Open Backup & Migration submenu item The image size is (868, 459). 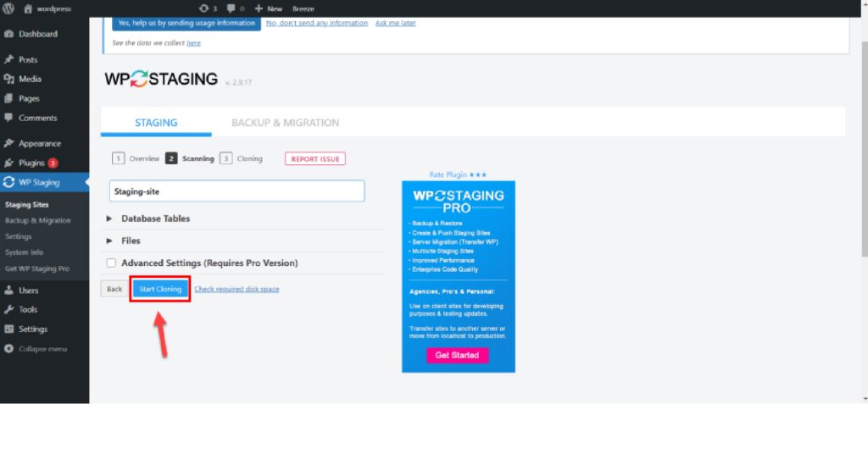tap(37, 220)
